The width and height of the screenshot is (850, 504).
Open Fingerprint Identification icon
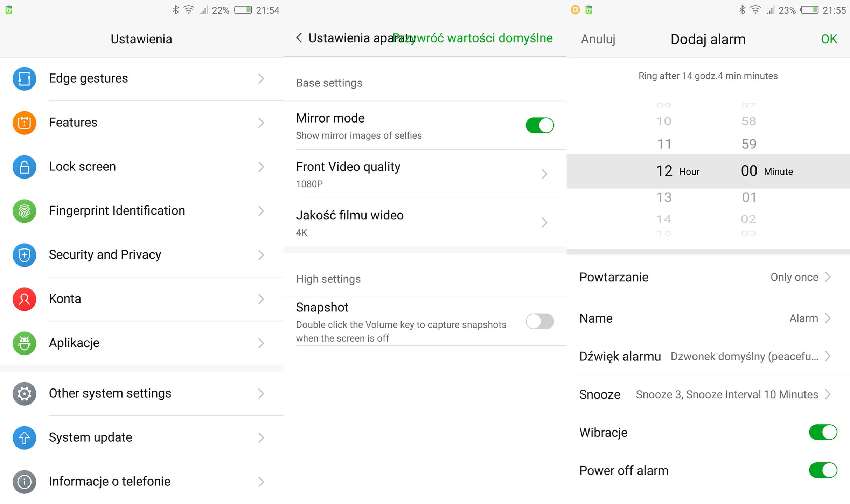point(24,211)
